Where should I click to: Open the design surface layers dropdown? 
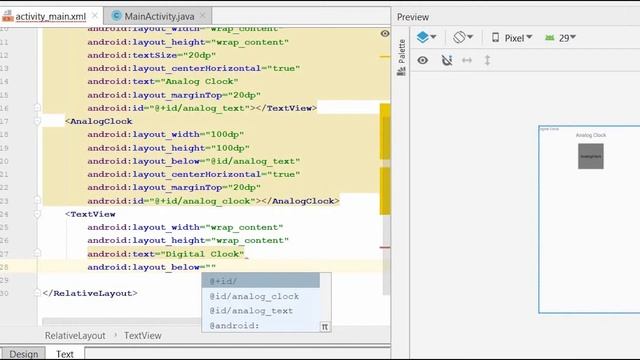click(426, 38)
